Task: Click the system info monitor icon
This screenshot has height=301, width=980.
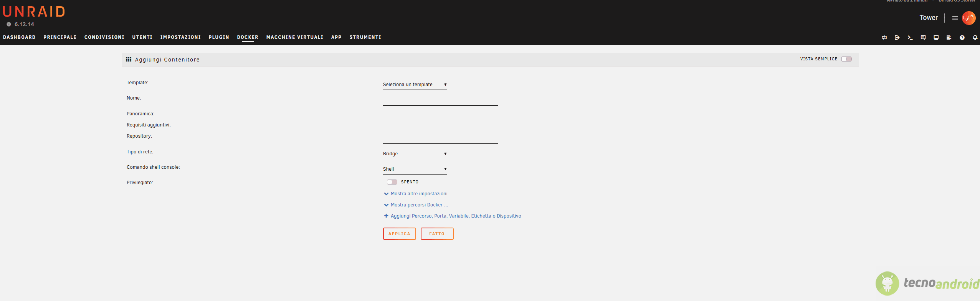Action: pyautogui.click(x=936, y=37)
